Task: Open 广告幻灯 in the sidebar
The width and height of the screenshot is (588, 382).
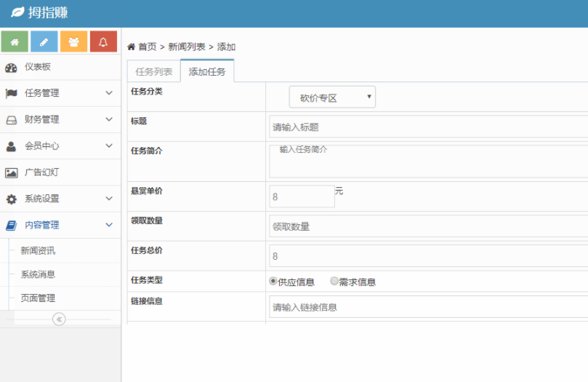Action: [x=41, y=172]
